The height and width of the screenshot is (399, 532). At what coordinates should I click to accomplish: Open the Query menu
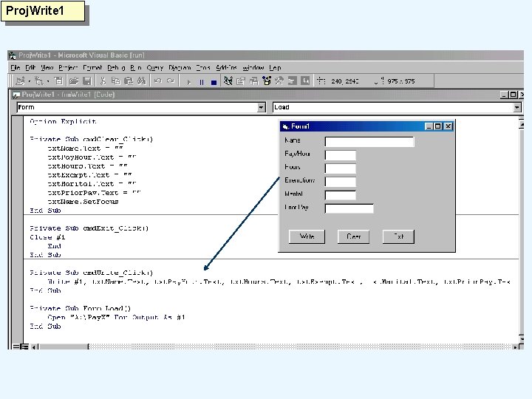click(155, 67)
